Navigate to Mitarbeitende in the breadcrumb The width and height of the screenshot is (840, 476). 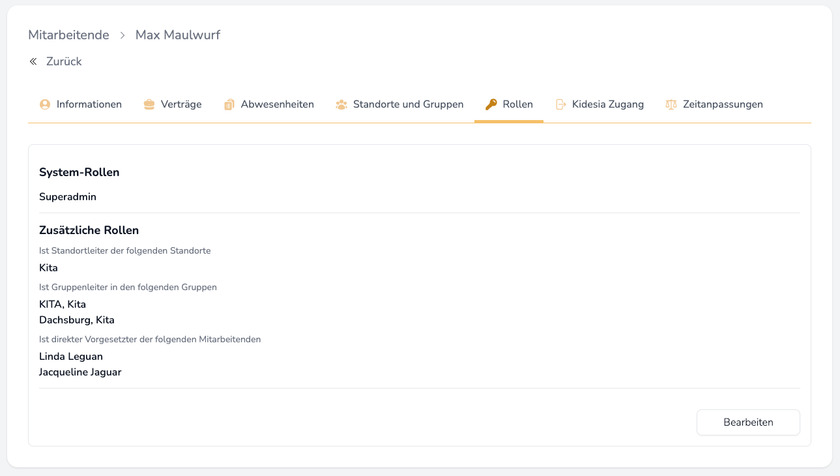click(x=69, y=35)
